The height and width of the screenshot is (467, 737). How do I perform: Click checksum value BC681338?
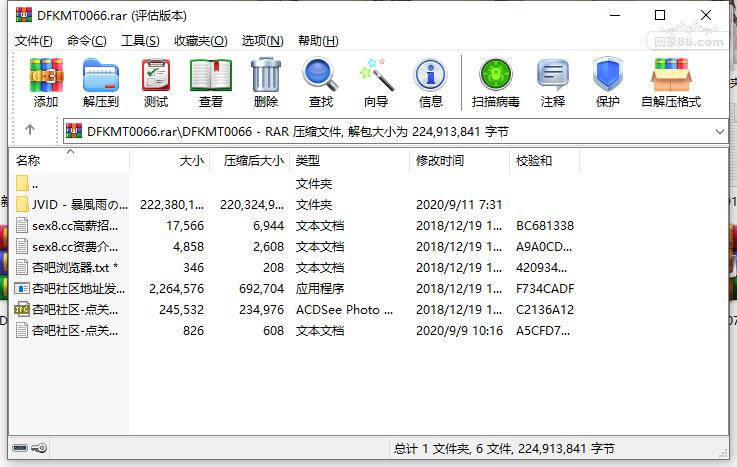(x=545, y=226)
